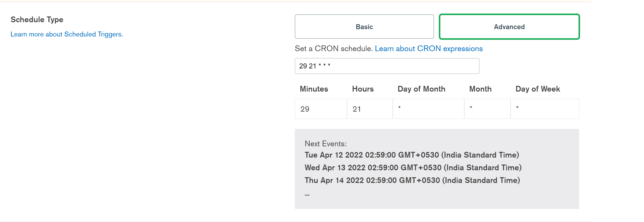The height and width of the screenshot is (222, 644).
Task: Click the Hours column header
Action: (363, 89)
